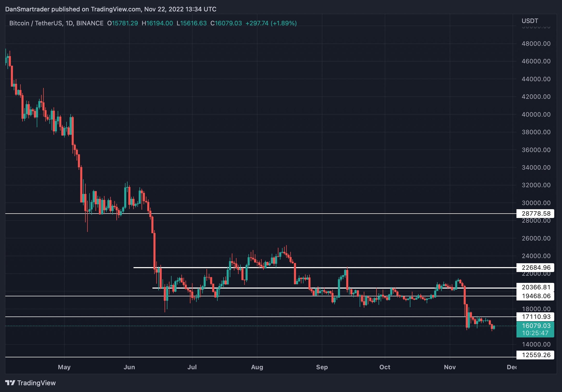The image size is (562, 392).
Task: Click the open value O15781.29
Action: pos(123,23)
